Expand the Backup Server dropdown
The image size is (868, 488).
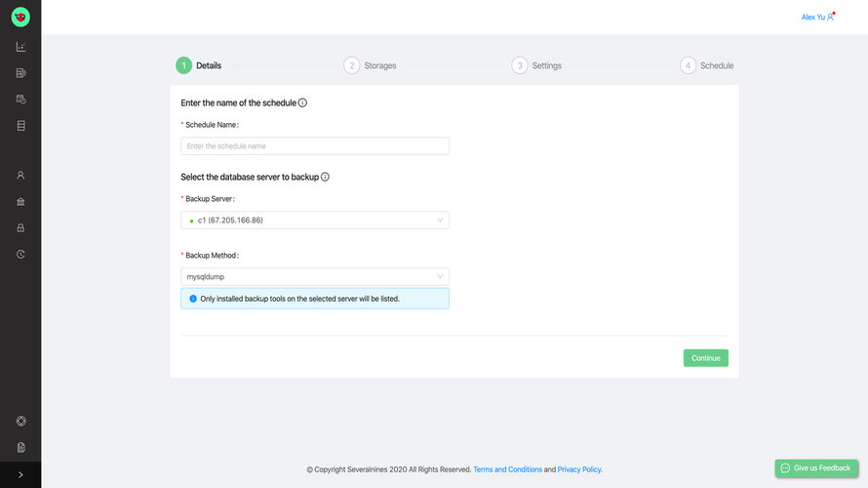pos(315,221)
